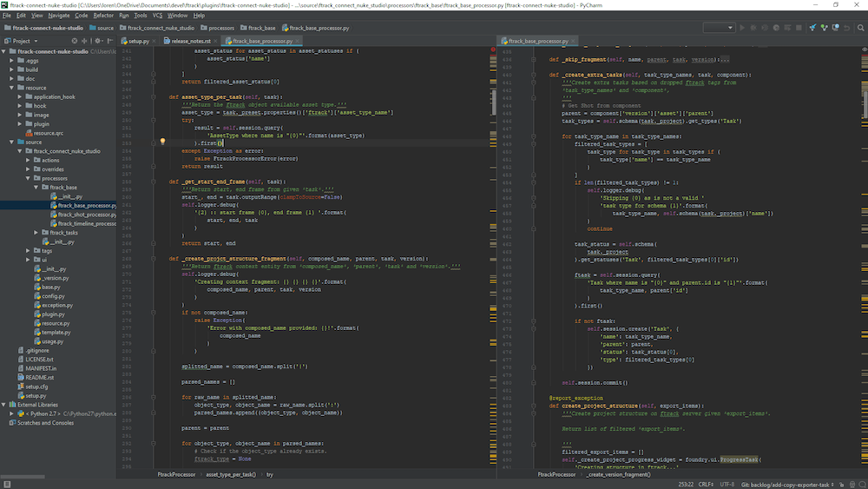
Task: Open the run configuration dropdown
Action: [719, 28]
